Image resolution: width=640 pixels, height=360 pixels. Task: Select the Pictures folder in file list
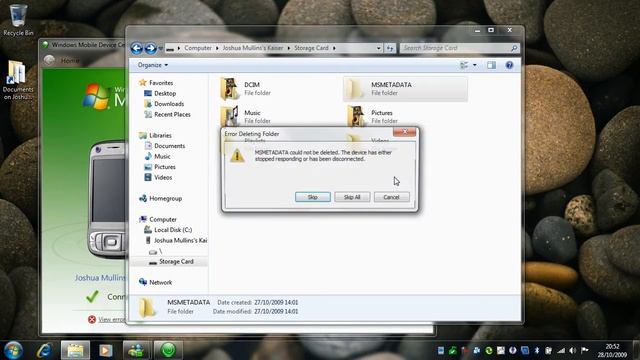point(371,116)
